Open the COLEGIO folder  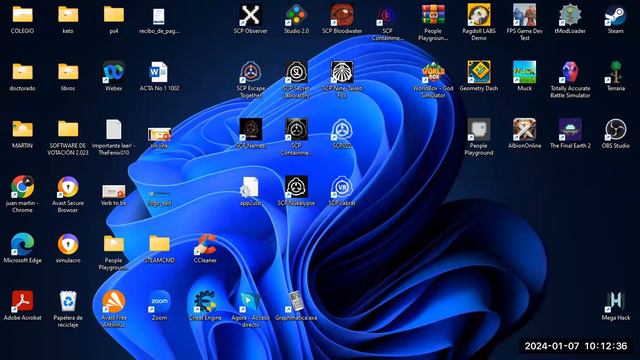click(22, 15)
